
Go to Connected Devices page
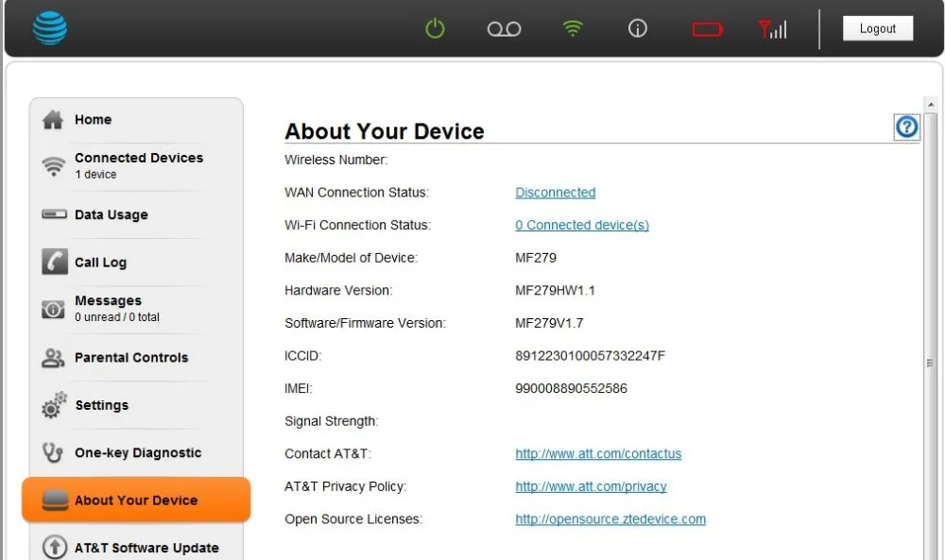[x=138, y=159]
